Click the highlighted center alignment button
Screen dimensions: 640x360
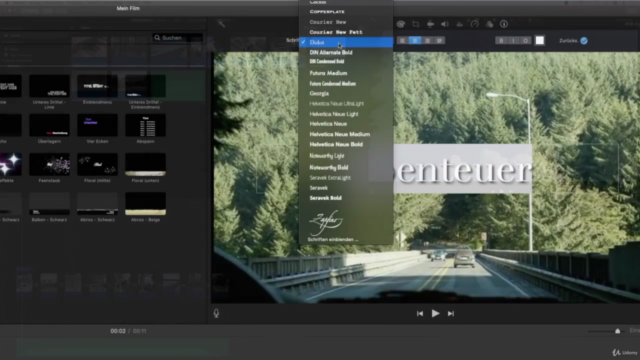point(415,40)
